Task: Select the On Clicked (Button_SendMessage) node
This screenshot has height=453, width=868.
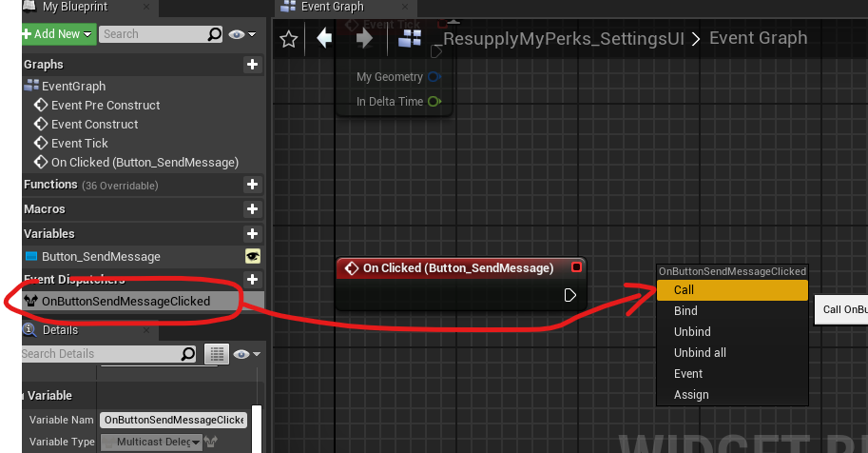Action: coord(458,268)
